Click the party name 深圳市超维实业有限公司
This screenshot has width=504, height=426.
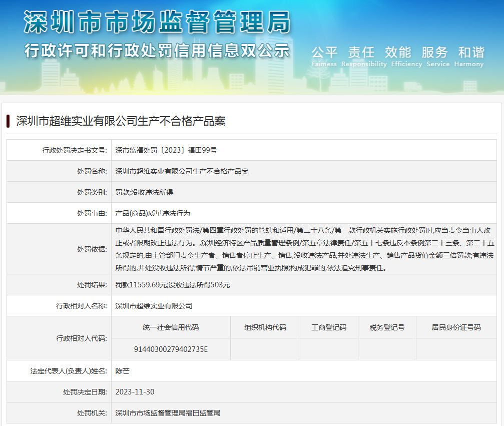pyautogui.click(x=154, y=306)
